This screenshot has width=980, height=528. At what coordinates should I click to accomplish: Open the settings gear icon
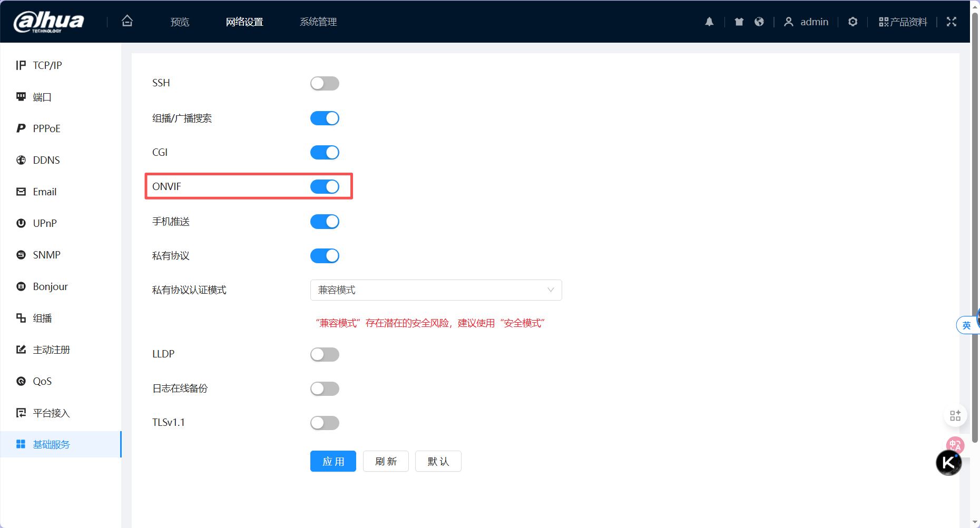click(x=852, y=22)
